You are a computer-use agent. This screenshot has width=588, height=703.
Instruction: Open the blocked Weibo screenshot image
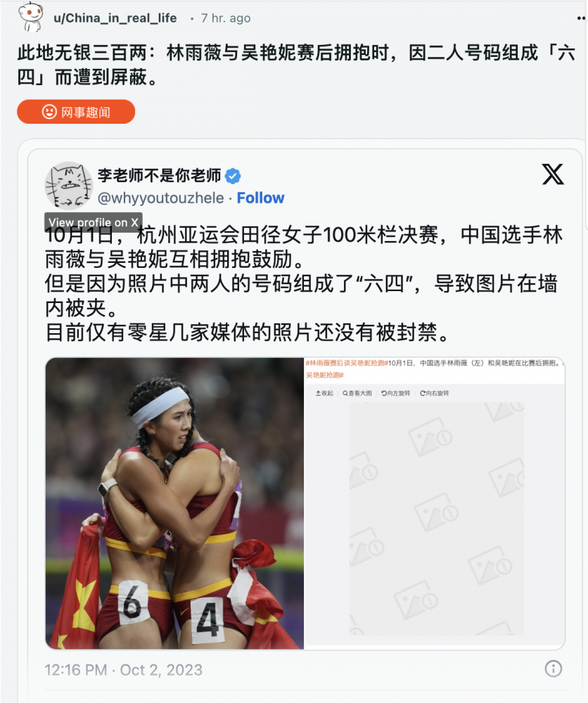coord(435,503)
